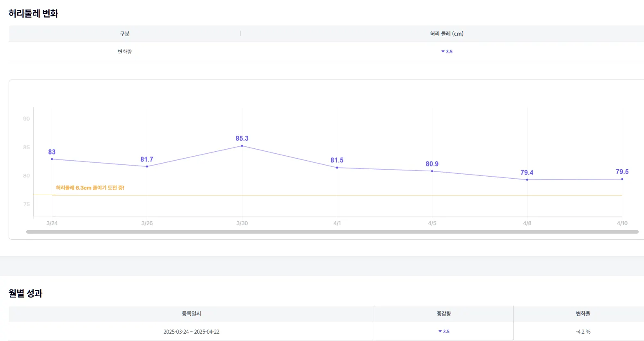644x341 pixels.
Task: Select the 3/26 data point labeled 81.7
Action: click(x=147, y=166)
